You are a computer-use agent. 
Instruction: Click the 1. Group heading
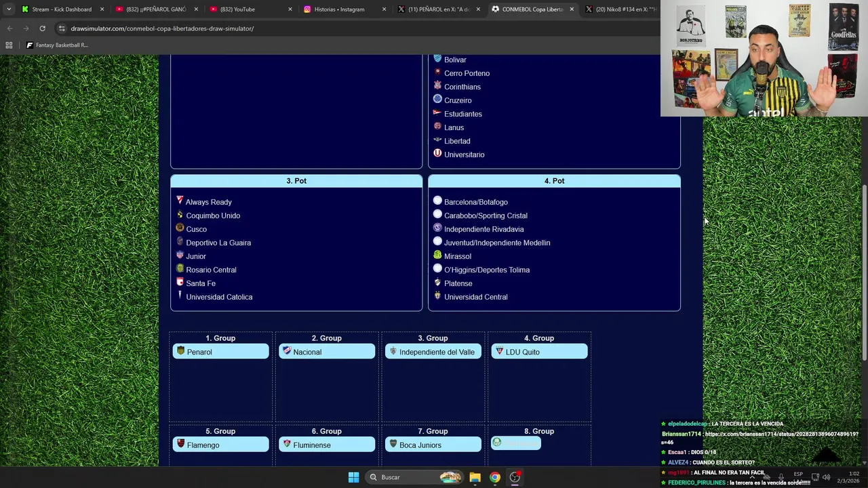click(220, 338)
